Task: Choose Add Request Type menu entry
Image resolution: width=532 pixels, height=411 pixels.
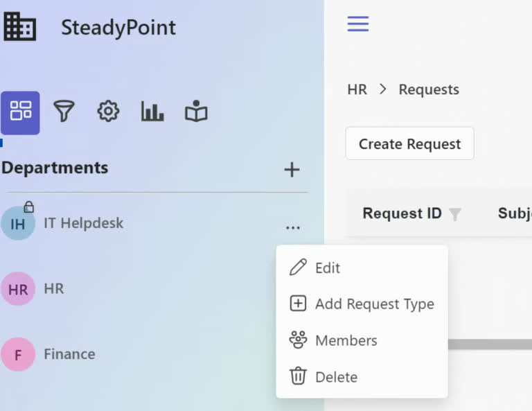Action: coord(362,304)
